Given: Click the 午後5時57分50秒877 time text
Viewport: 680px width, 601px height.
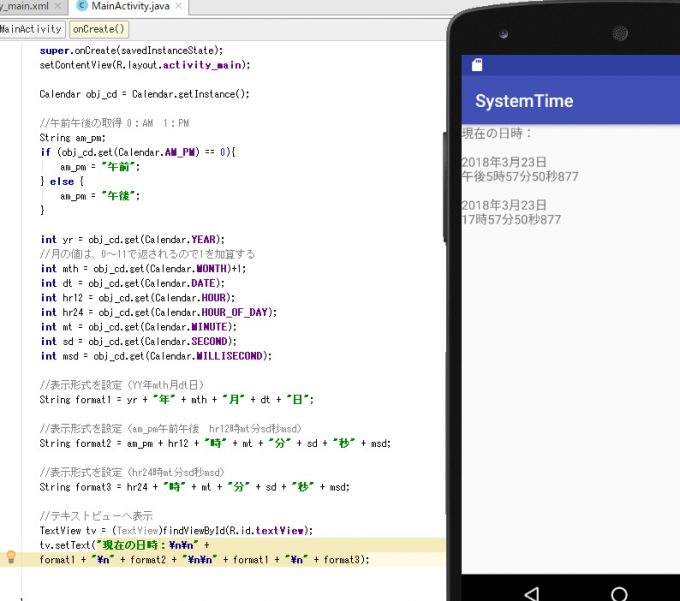Looking at the screenshot, I should pos(520,176).
